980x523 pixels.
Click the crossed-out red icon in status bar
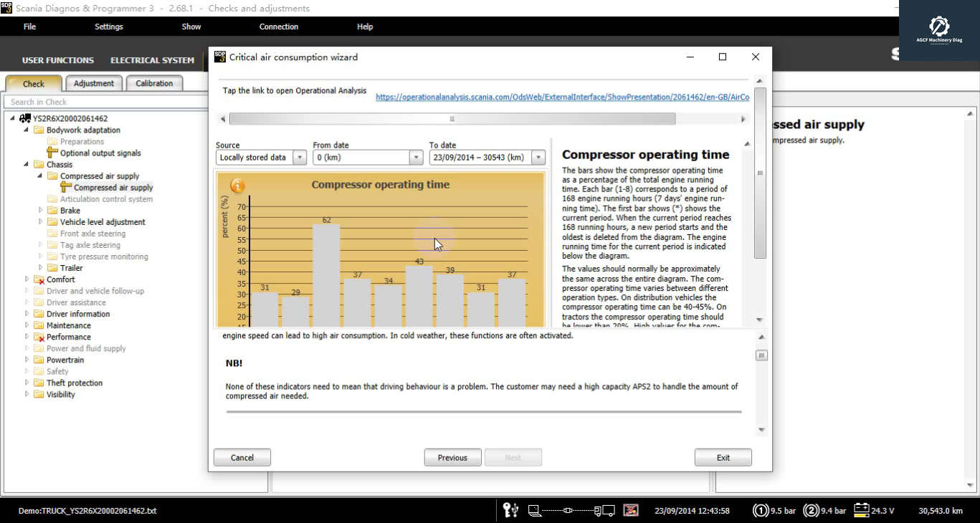coord(631,510)
